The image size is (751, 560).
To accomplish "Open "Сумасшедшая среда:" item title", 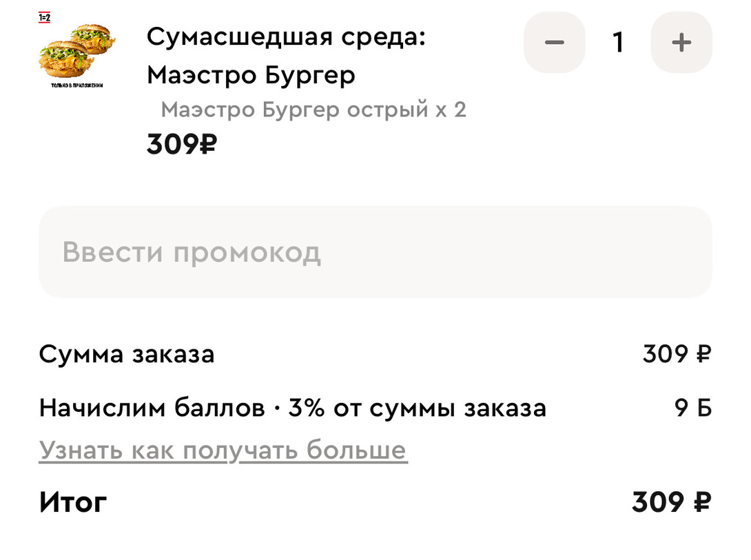I will 286,37.
